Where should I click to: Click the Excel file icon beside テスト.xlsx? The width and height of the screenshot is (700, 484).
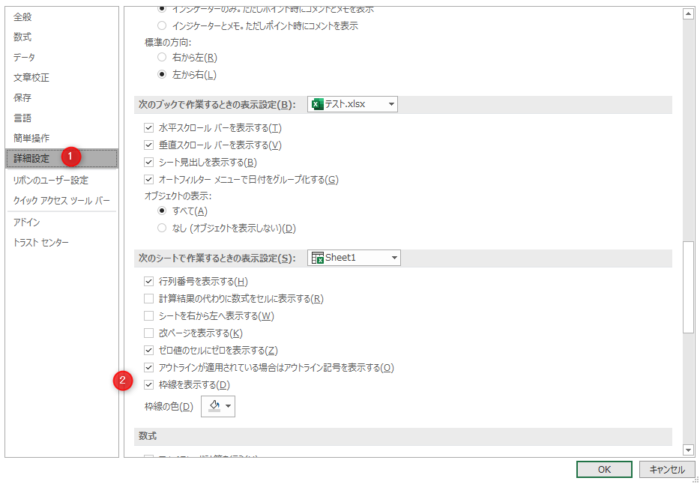319,104
